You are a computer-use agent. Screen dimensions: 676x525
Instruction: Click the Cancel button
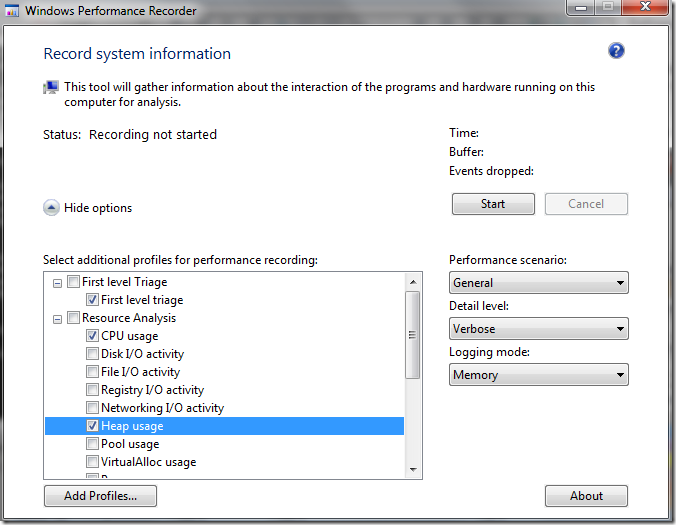pyautogui.click(x=586, y=204)
